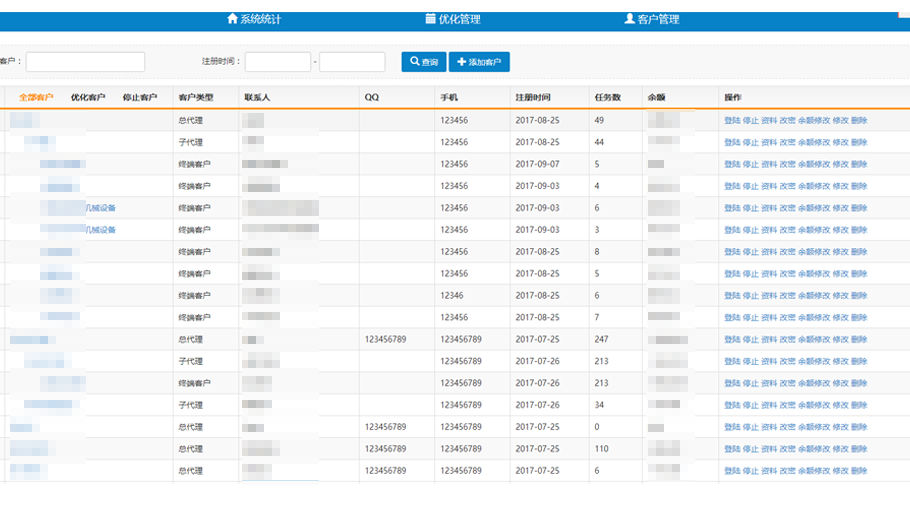Image resolution: width=910 pixels, height=510 pixels.
Task: Click the registration start date field
Action: coord(278,62)
